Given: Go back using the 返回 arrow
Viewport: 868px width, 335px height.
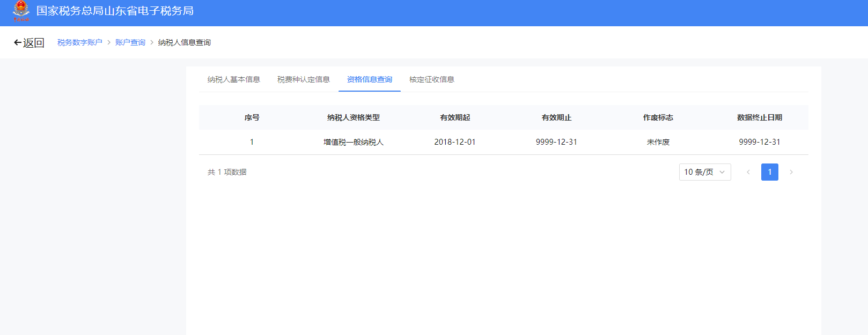Looking at the screenshot, I should pyautogui.click(x=29, y=43).
